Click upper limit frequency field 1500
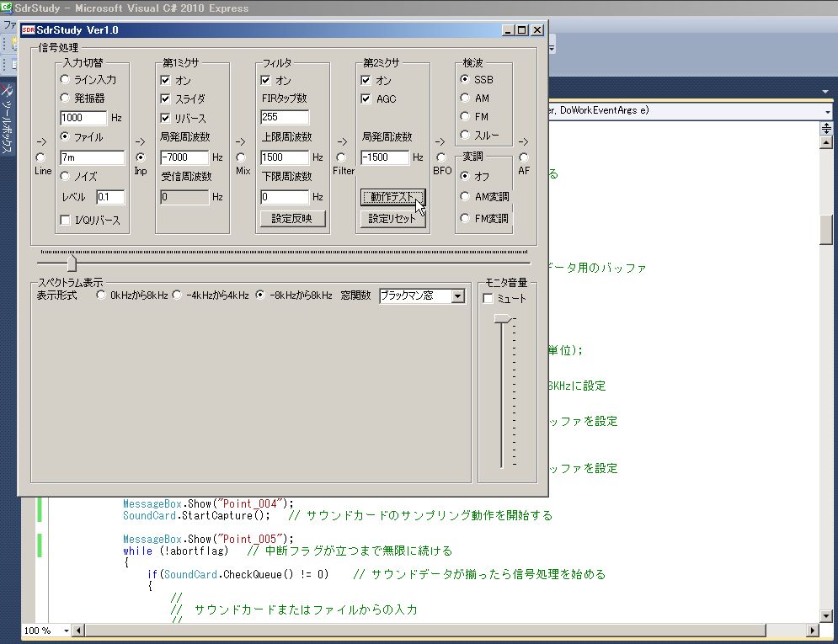Viewport: 838px width, 644px height. coord(285,157)
